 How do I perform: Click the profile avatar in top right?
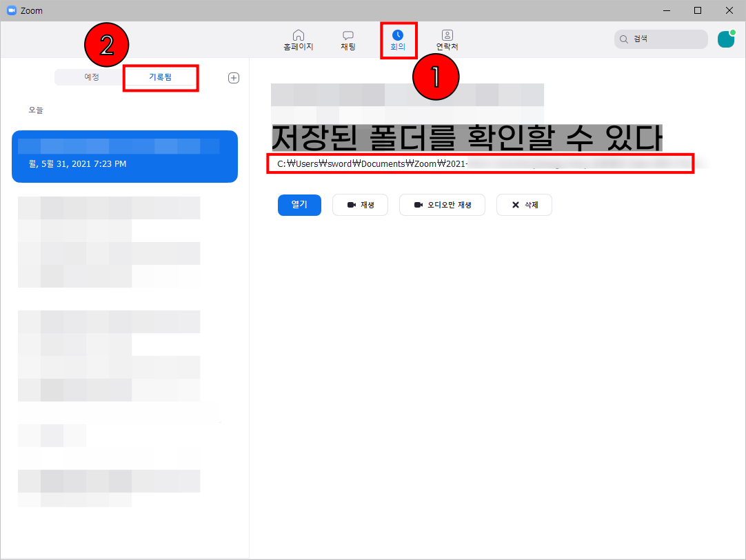[725, 39]
